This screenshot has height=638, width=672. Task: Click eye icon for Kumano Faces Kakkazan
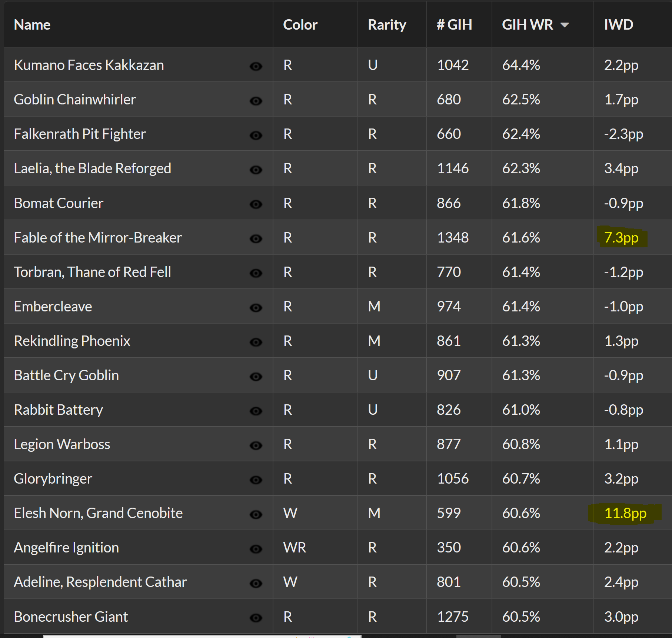[256, 66]
